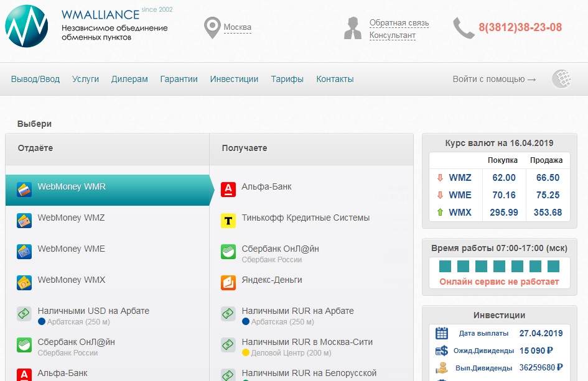The image size is (588, 381).
Task: Click the map pin location icon
Action: (213, 28)
